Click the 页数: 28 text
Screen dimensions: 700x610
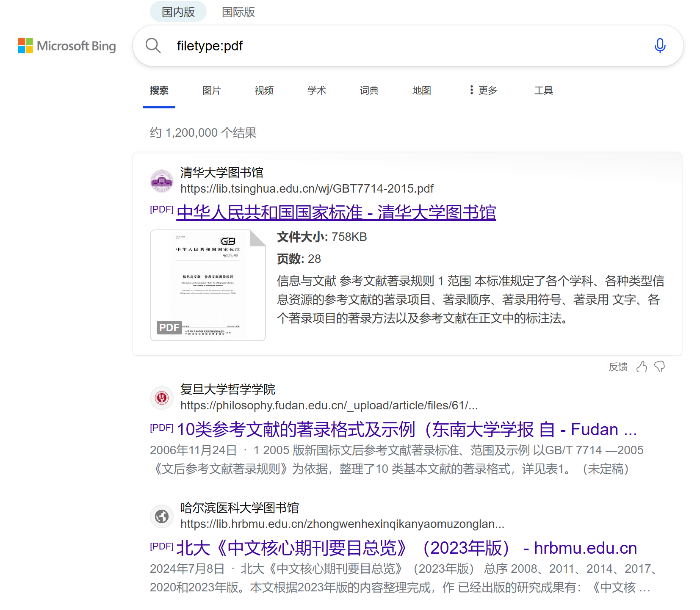coord(299,259)
